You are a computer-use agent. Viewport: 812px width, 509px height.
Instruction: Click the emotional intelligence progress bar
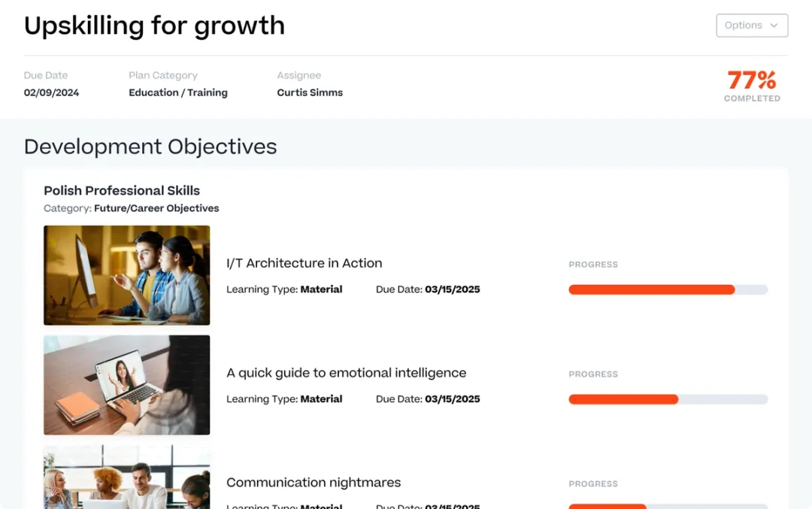coord(668,399)
